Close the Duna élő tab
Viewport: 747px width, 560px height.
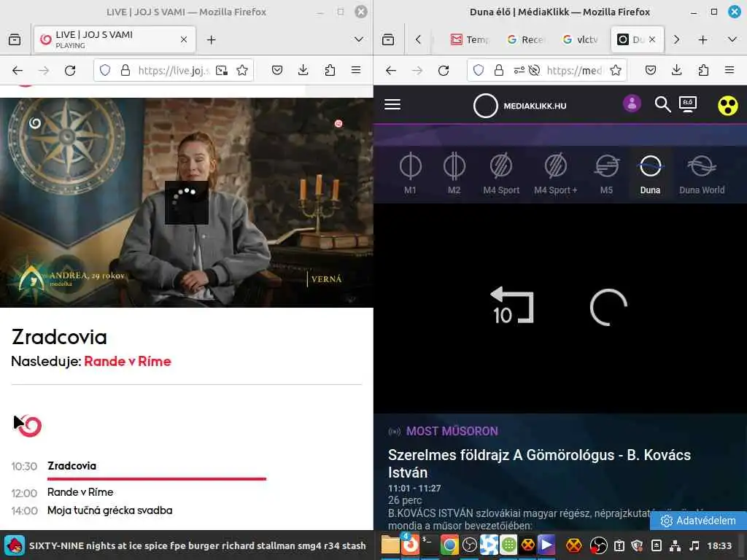[x=652, y=39]
